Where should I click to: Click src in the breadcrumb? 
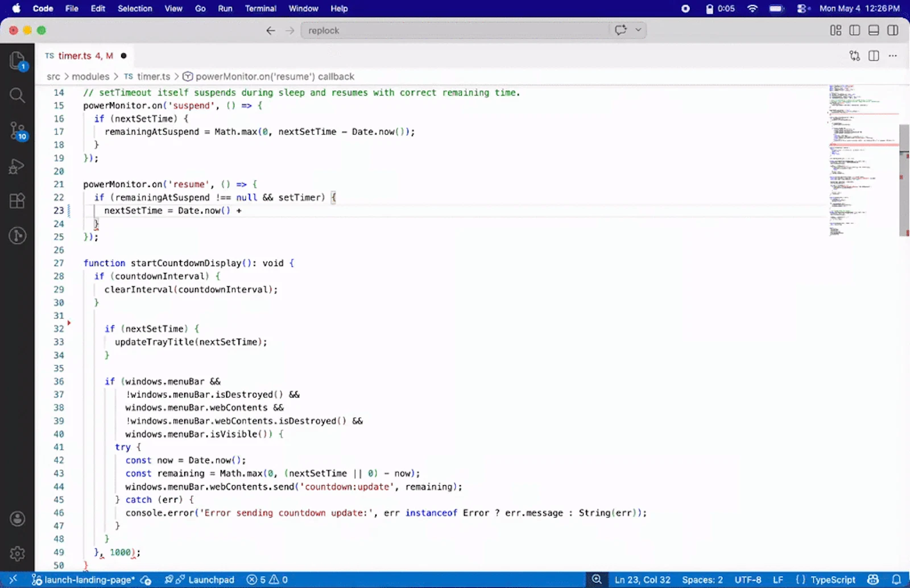pyautogui.click(x=53, y=77)
